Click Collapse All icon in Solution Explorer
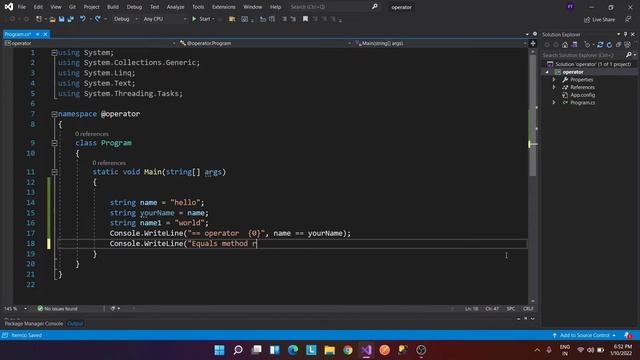This screenshot has height=360, width=640. [618, 45]
